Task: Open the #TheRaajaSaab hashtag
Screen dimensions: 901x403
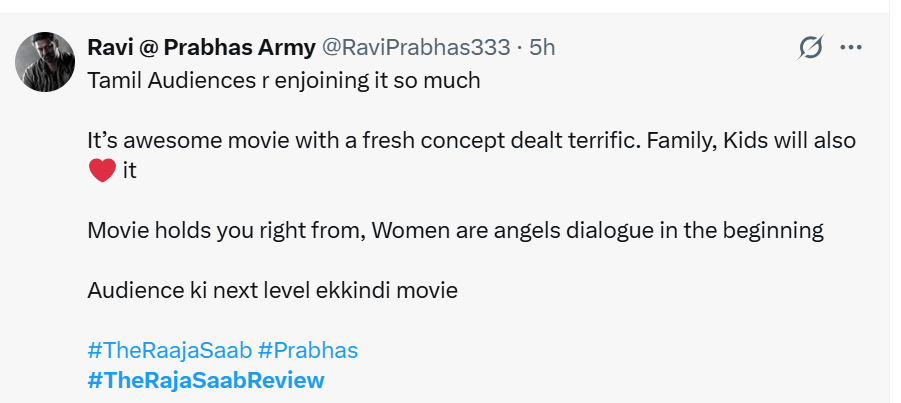Action: pyautogui.click(x=169, y=350)
